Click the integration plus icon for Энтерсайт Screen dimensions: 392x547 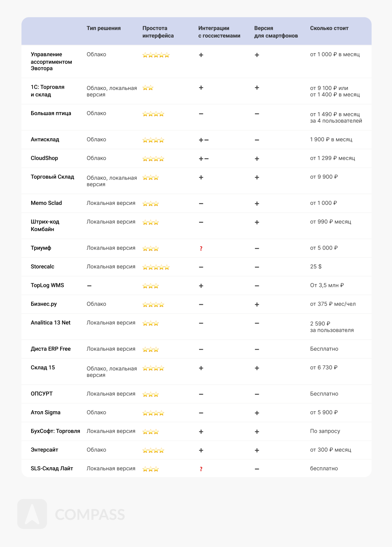tap(201, 450)
